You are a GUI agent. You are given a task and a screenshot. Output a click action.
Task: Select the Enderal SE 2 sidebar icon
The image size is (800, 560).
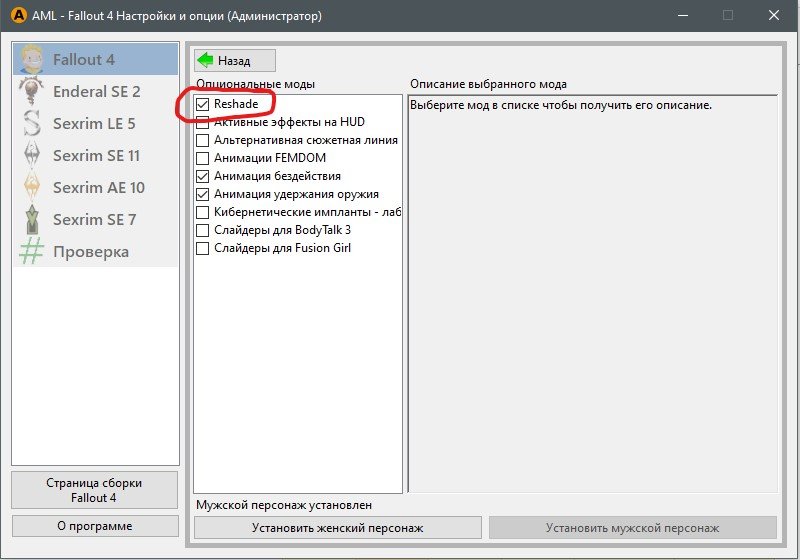tap(33, 91)
